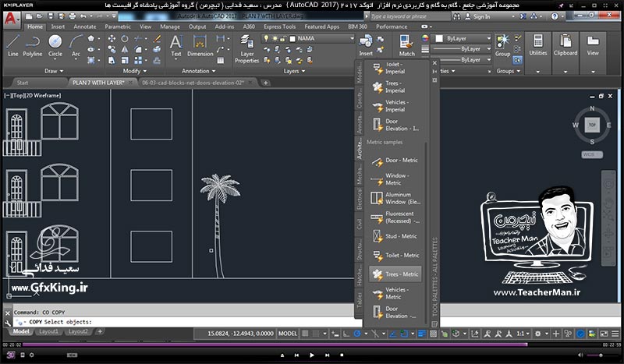The image size is (624, 364).
Task: Switch to the Annotate ribbon tab
Action: [85, 27]
